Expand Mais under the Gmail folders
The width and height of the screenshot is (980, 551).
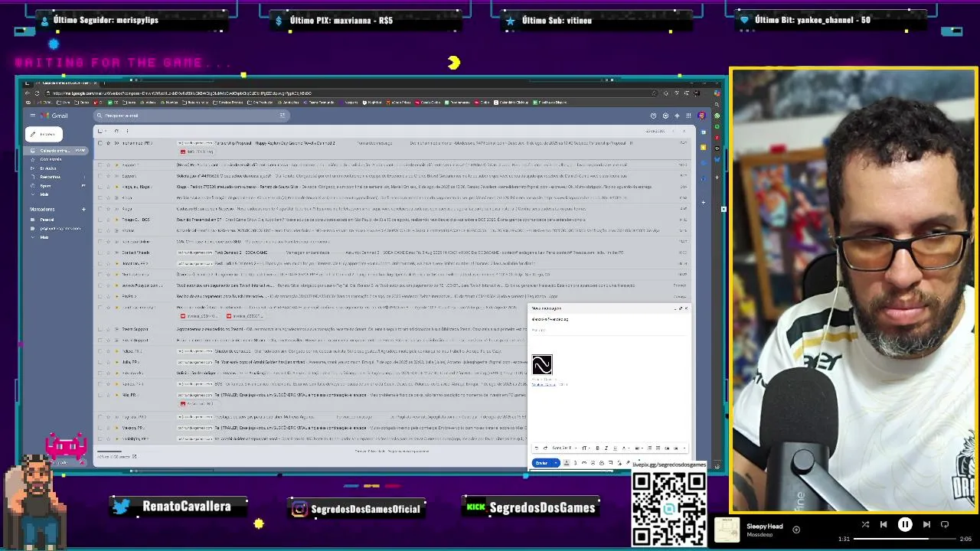[44, 194]
